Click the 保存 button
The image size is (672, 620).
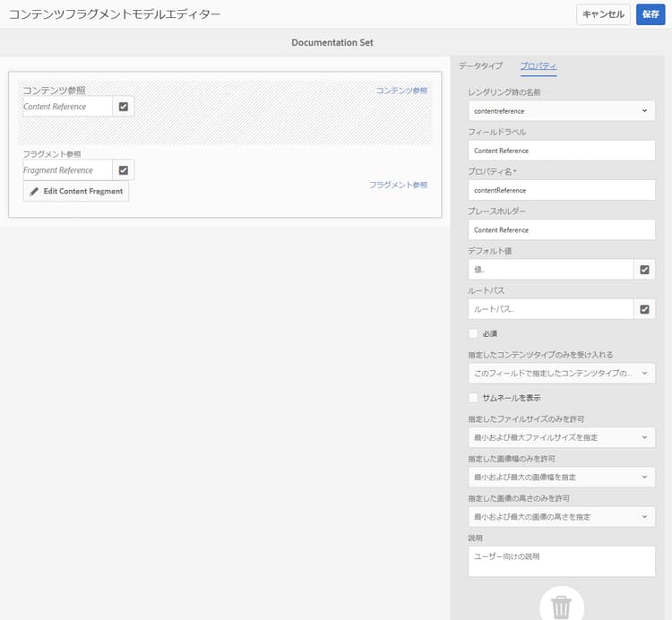(x=650, y=14)
